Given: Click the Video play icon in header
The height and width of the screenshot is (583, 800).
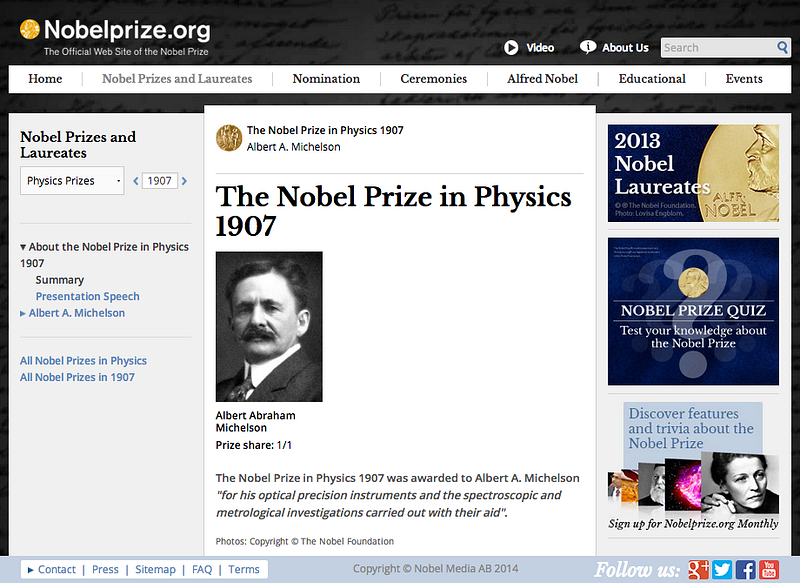Looking at the screenshot, I should coord(511,47).
